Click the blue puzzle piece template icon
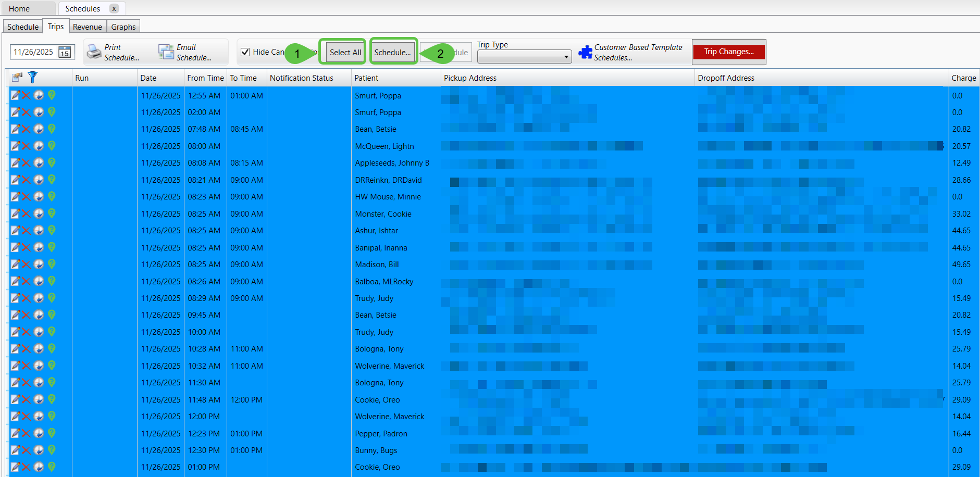980x477 pixels. point(586,52)
